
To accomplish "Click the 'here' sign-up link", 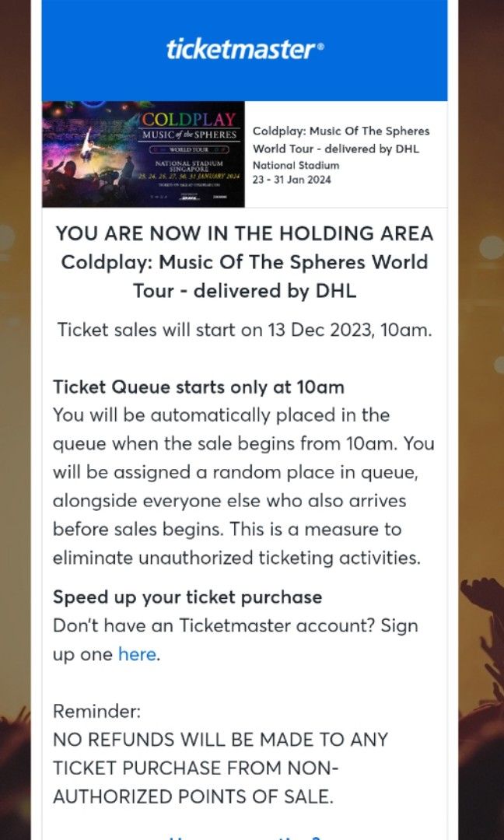I will [137, 654].
